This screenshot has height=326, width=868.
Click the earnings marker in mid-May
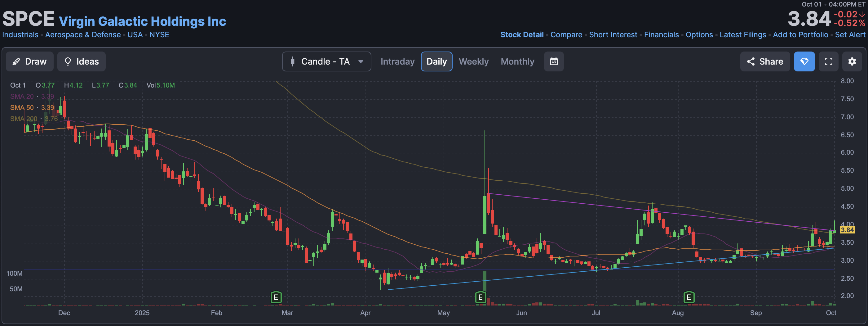(480, 297)
